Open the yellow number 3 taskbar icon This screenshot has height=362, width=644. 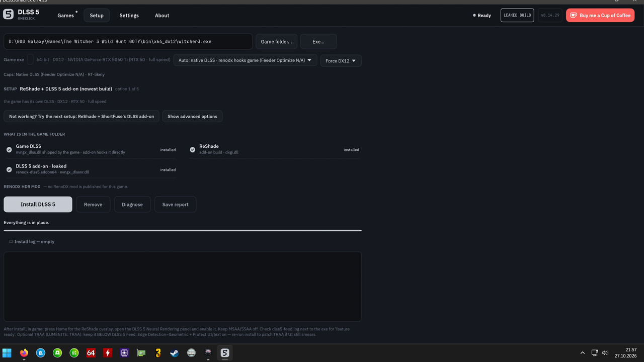point(157,353)
